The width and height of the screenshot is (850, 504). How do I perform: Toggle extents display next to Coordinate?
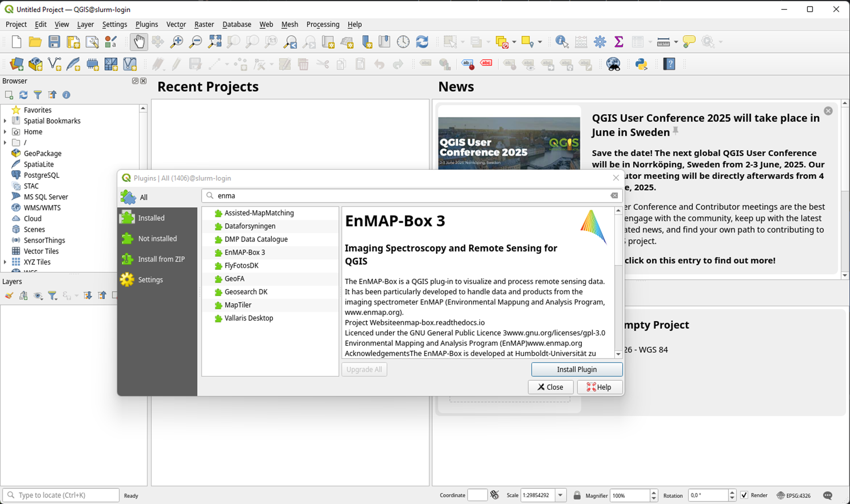(494, 495)
